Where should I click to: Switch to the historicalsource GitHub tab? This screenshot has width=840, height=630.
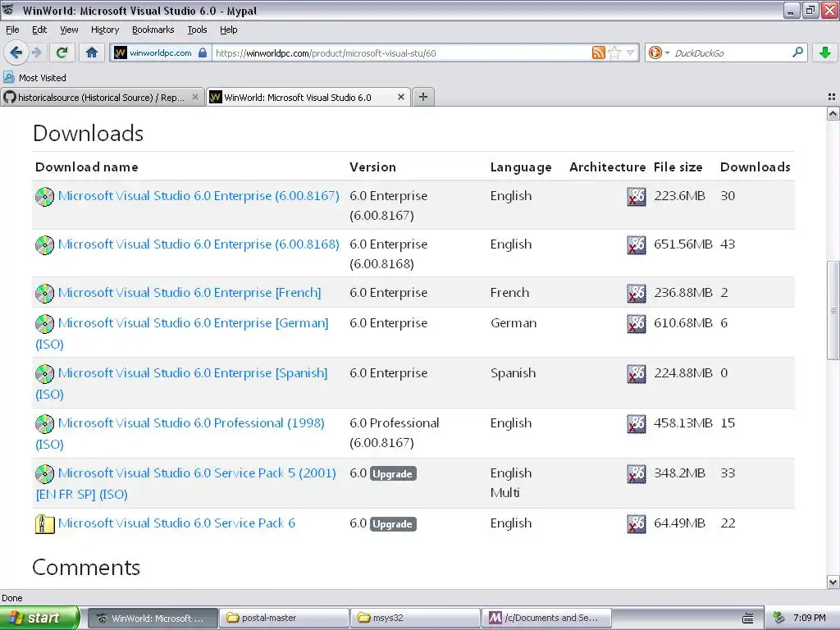(x=102, y=97)
